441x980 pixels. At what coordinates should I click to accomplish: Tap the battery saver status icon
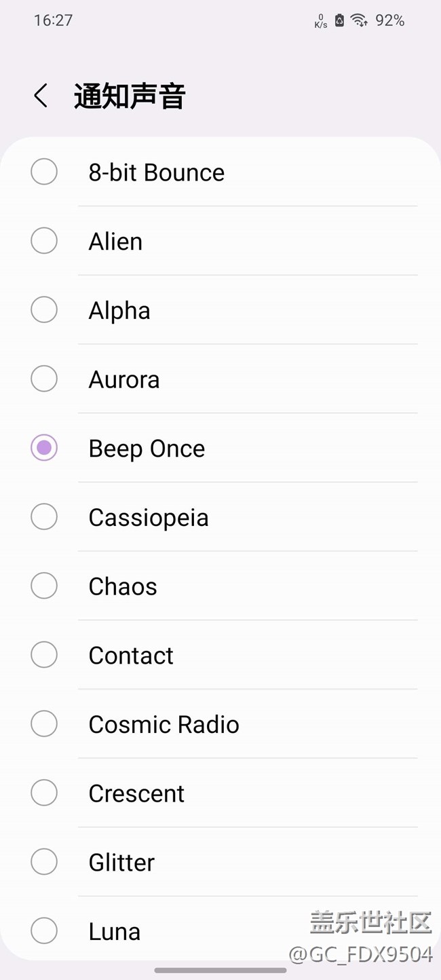click(339, 20)
